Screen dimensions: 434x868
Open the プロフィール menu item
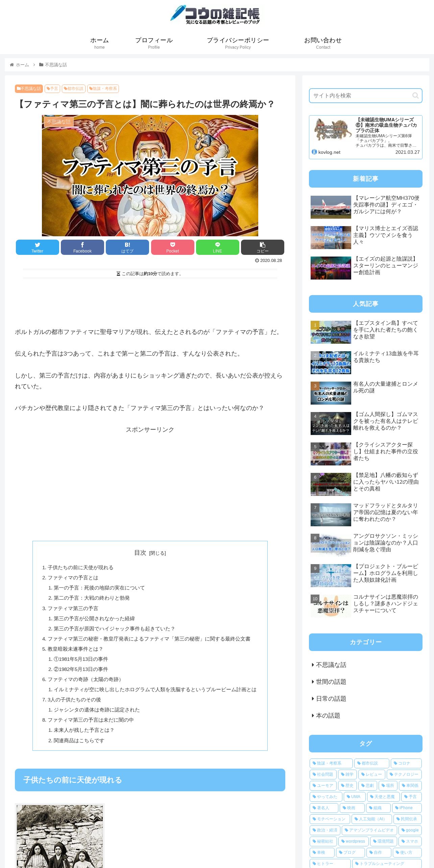(x=154, y=43)
